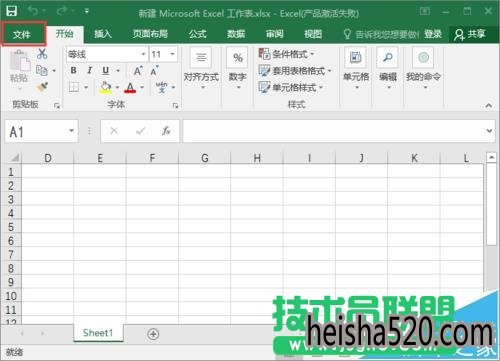Viewport: 500px width, 361px height.
Task: Click the Insert Function fx icon
Action: tap(166, 131)
